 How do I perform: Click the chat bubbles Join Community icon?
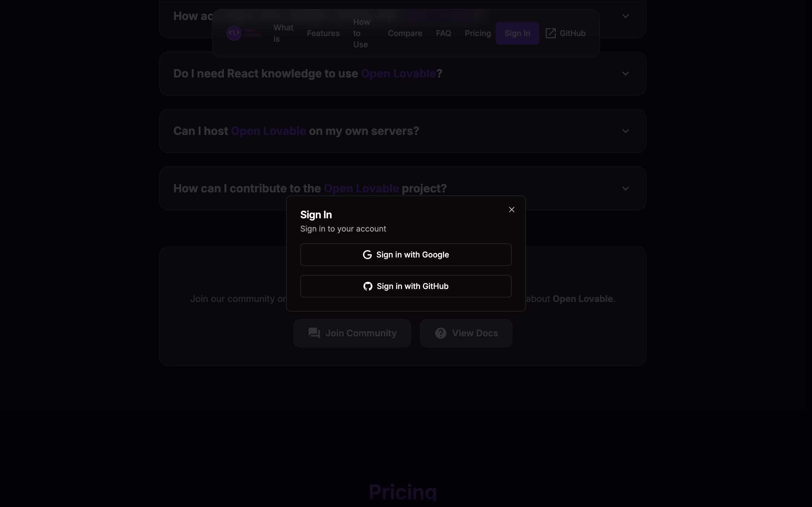[314, 333]
